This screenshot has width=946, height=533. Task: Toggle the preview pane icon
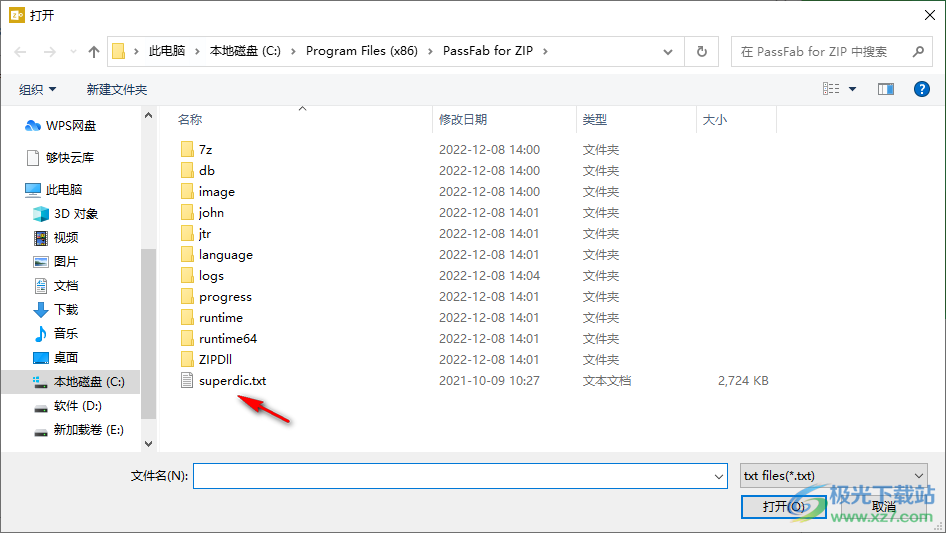click(886, 89)
